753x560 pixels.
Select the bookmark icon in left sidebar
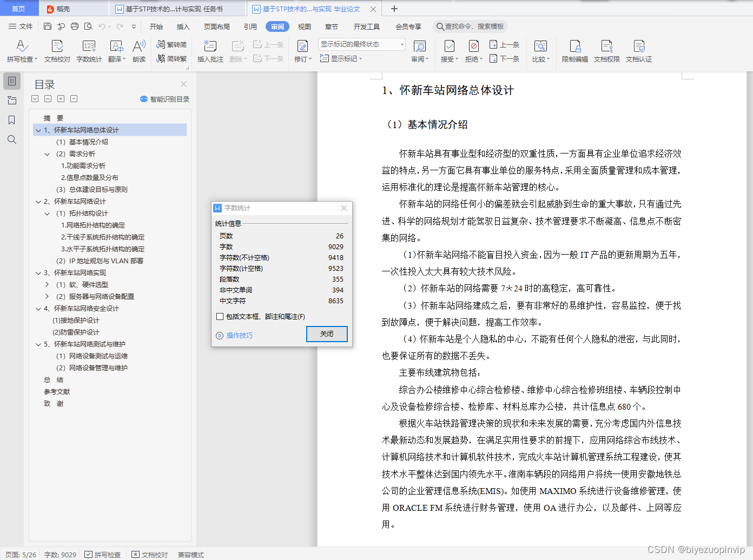pyautogui.click(x=11, y=120)
